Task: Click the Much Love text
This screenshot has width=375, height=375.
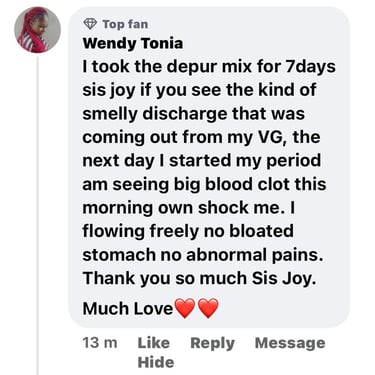Action: 128,308
